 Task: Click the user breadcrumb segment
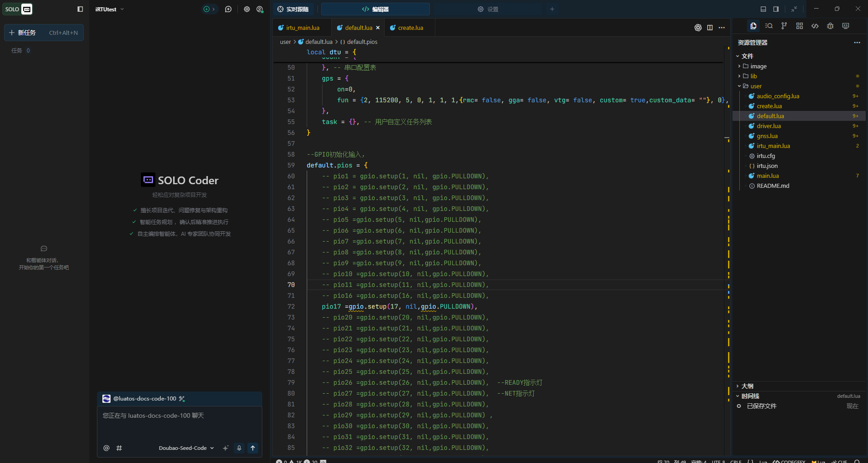pos(285,42)
